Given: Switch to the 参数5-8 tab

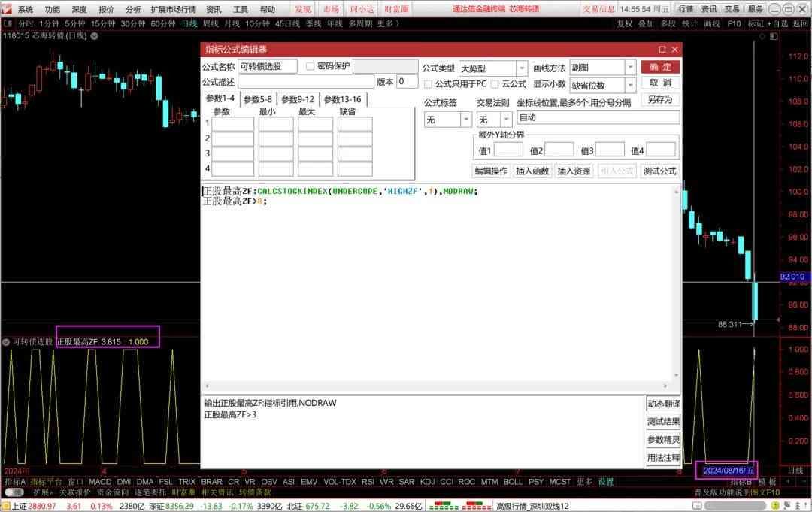Looking at the screenshot, I should (x=257, y=99).
